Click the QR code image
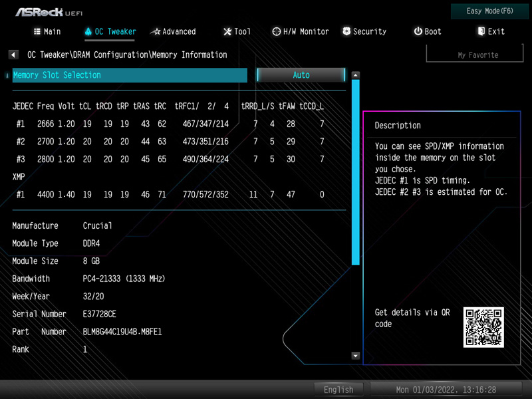Image resolution: width=532 pixels, height=399 pixels. pos(483,327)
